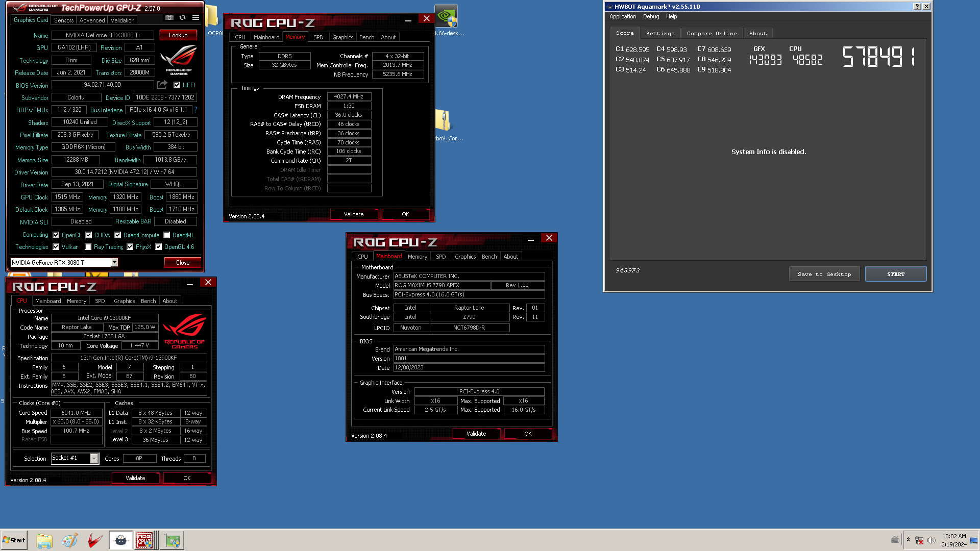Screen dimensions: 980x551
Task: Open the zipped folder desktop icon
Action: click(x=443, y=121)
